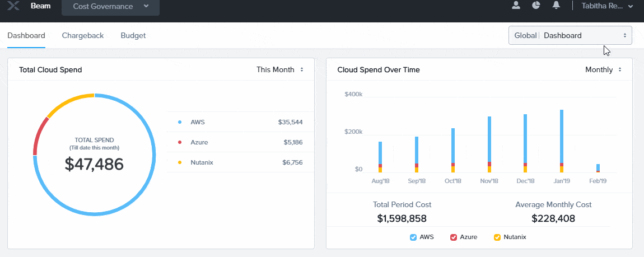Switch to the Chargeback tab
Viewport: 644px width, 257px height.
pos(83,35)
